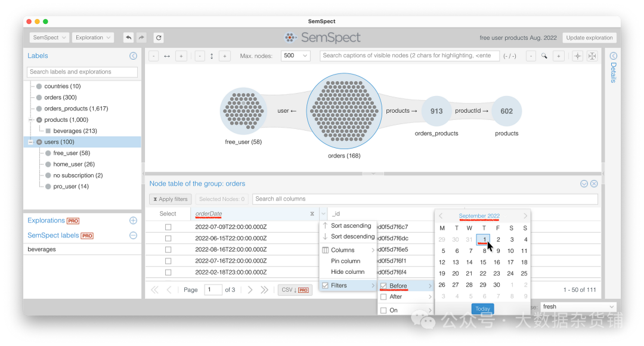Click the magnifier zoom icon
Screen dimensions: 644x346
click(x=544, y=56)
